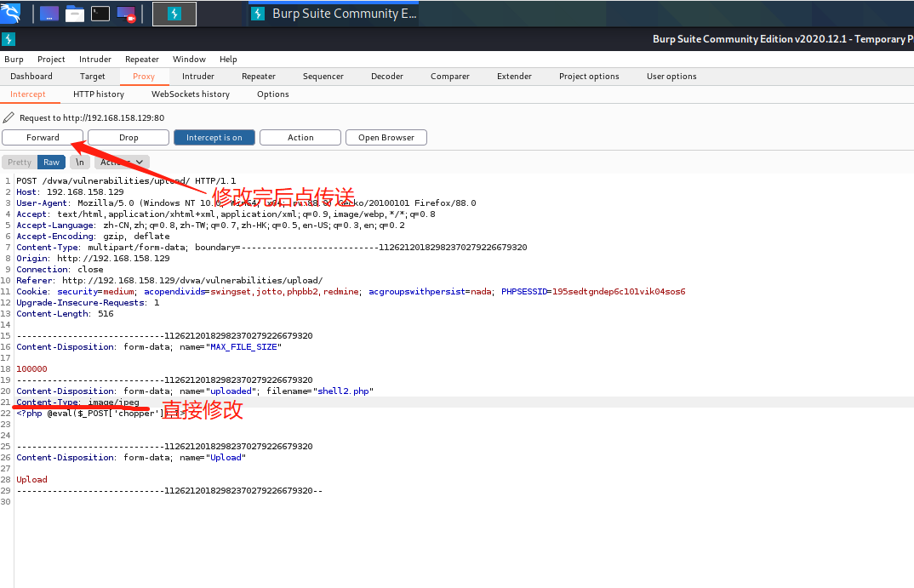The width and height of the screenshot is (914, 588).
Task: Open the proxy Options sub-tab
Action: click(x=273, y=94)
